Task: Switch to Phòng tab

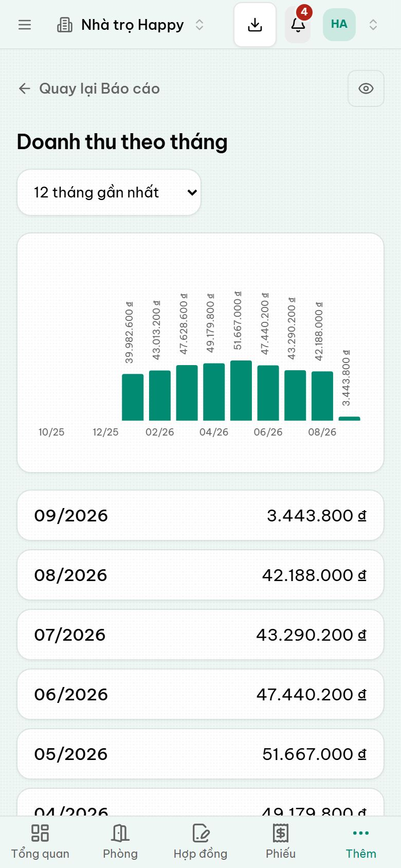Action: pos(120,842)
